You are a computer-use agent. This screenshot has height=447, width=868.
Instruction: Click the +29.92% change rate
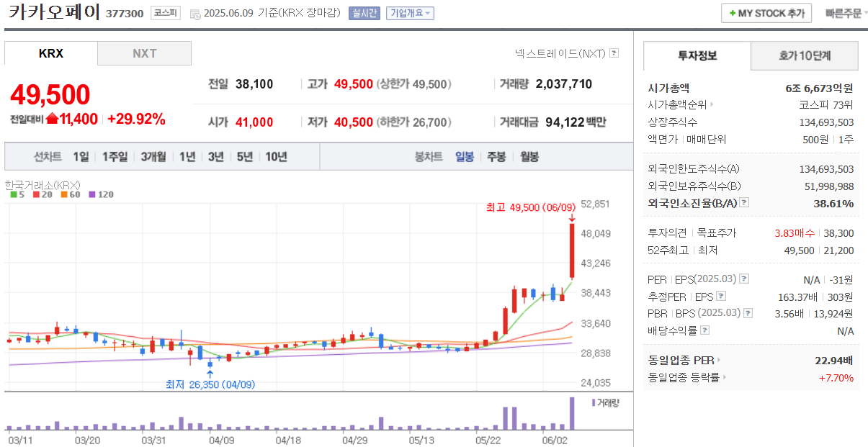click(136, 119)
